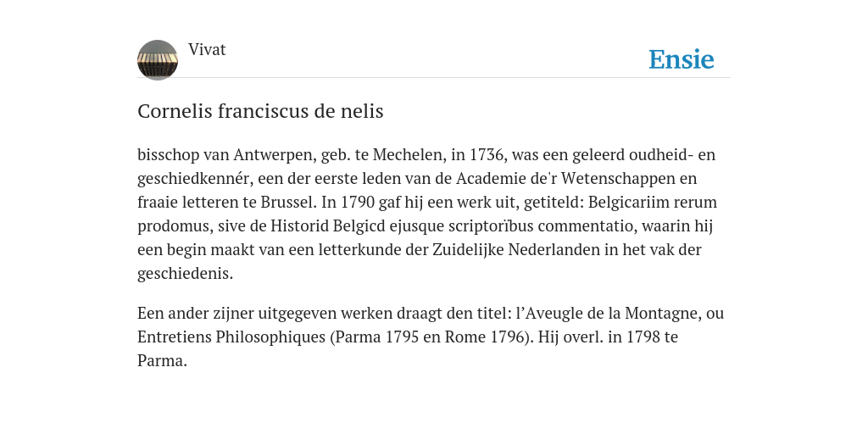Click the Vivat round book avatar
This screenshot has width=868, height=434.
tap(158, 60)
